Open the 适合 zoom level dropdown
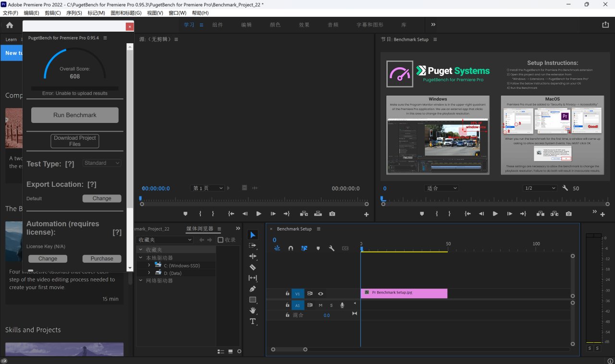The width and height of the screenshot is (615, 364). [x=442, y=188]
